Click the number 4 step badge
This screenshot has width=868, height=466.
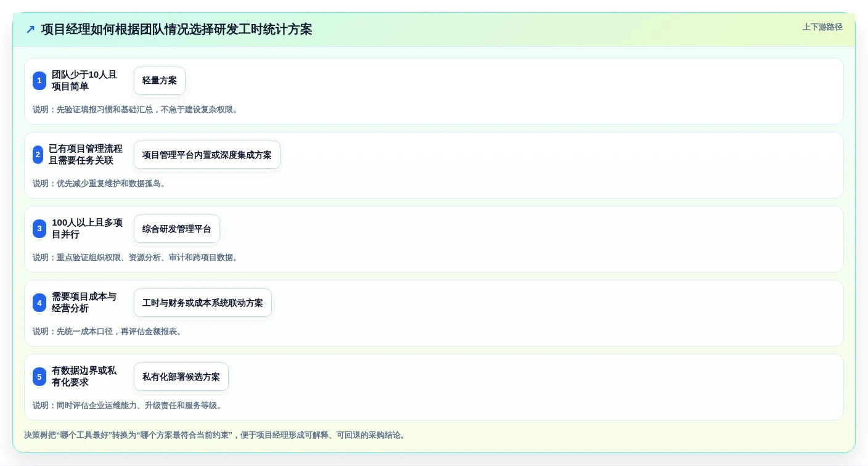(39, 303)
